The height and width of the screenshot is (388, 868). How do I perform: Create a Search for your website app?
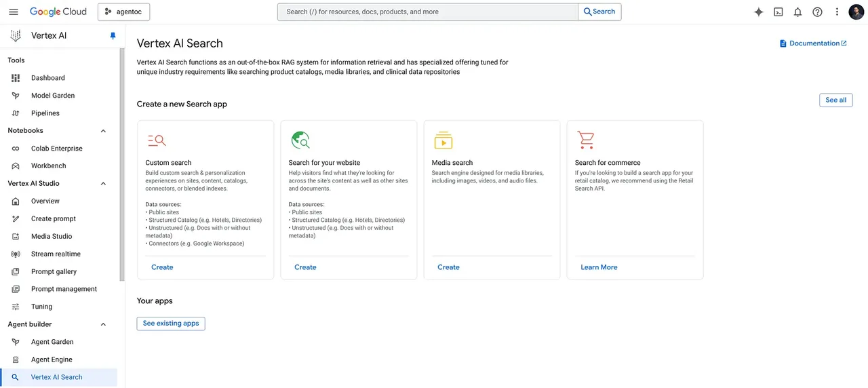[305, 267]
